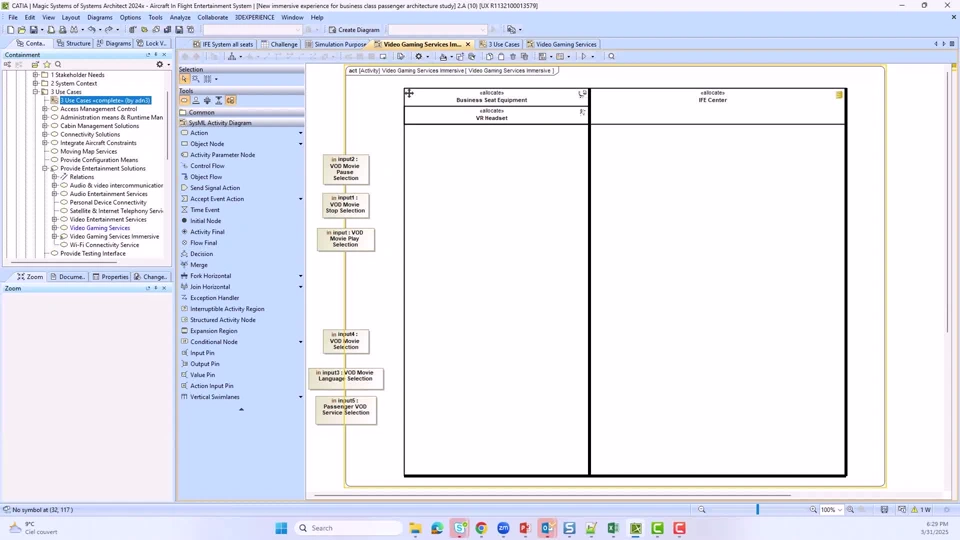960x540 pixels.
Task: Open the Action tool dropdown arrow
Action: (x=300, y=133)
